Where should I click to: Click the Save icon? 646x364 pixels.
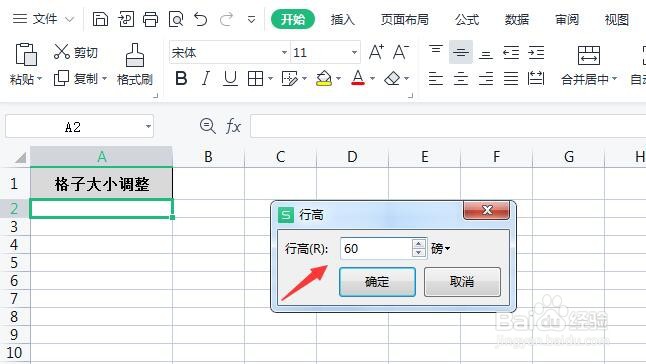(x=100, y=19)
